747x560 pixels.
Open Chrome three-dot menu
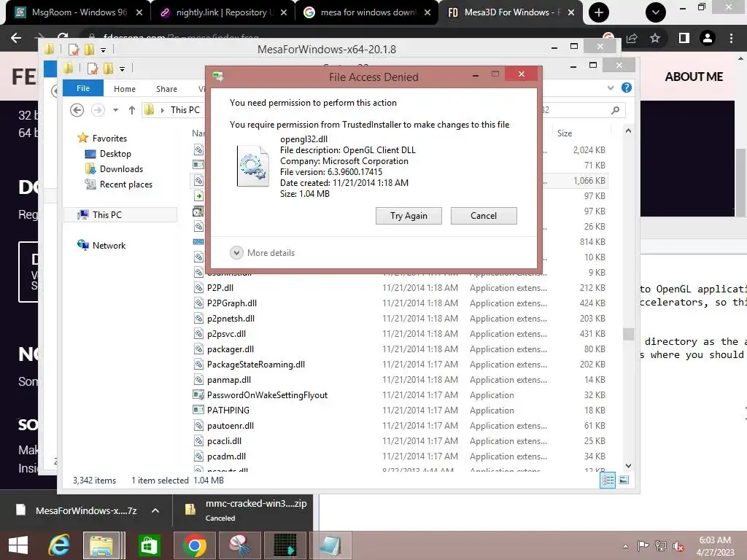(731, 38)
